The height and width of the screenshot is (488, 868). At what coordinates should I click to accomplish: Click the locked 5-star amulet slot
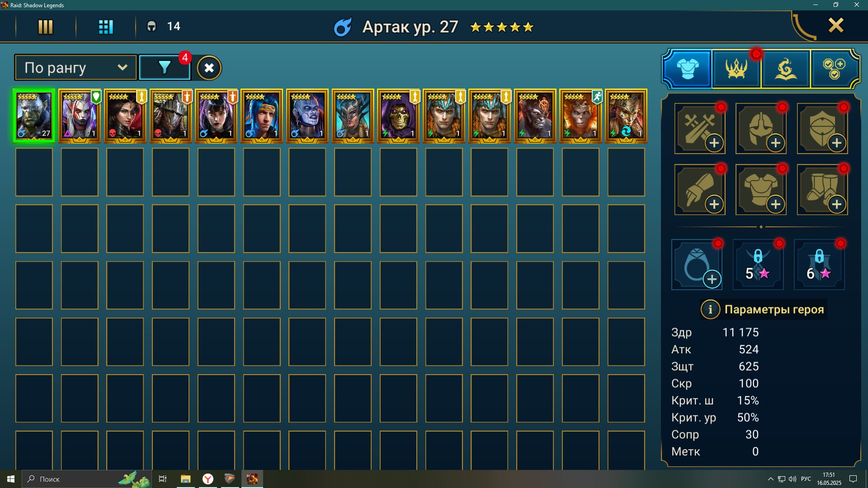[758, 265]
